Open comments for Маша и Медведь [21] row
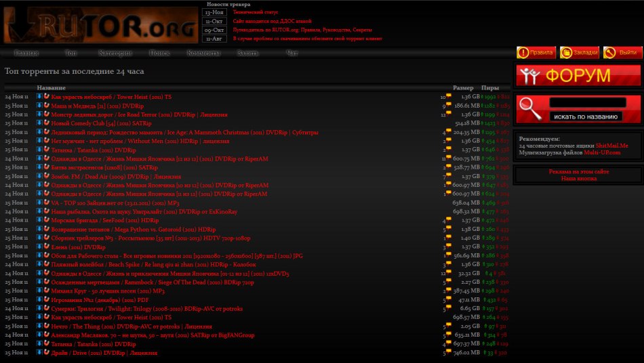This screenshot has width=644, height=363. tap(449, 104)
